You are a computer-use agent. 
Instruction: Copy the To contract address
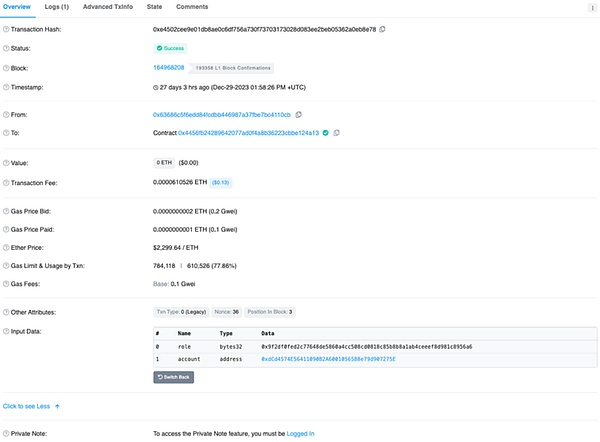336,132
